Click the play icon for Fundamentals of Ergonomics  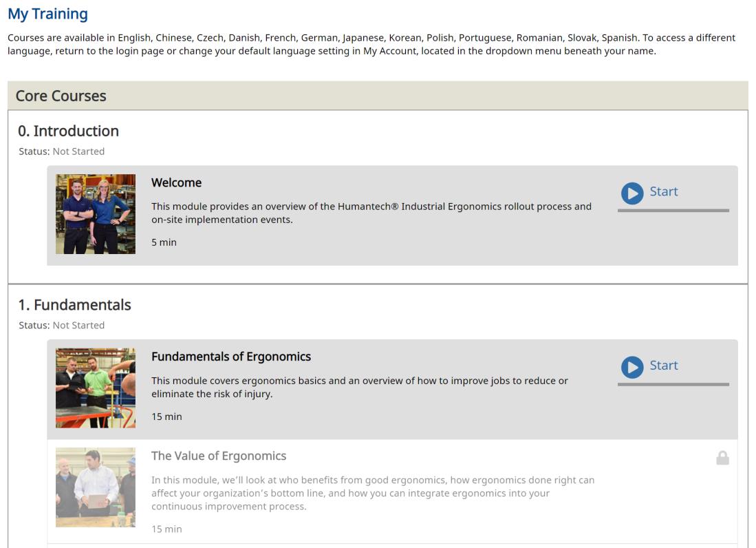tap(632, 367)
